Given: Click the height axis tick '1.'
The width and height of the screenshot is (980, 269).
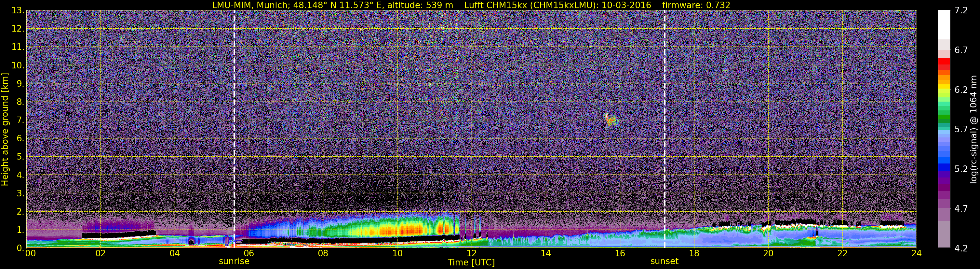Looking at the screenshot, I should pos(20,230).
